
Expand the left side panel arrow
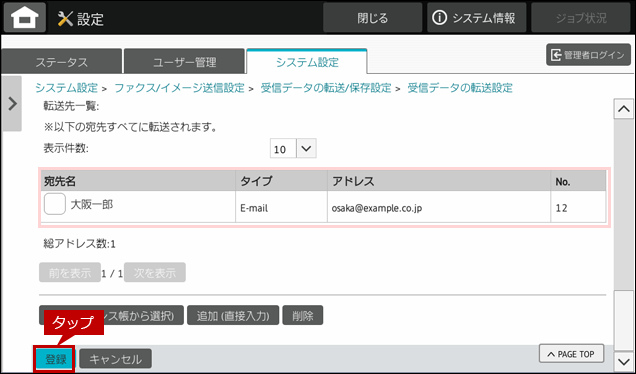12,104
